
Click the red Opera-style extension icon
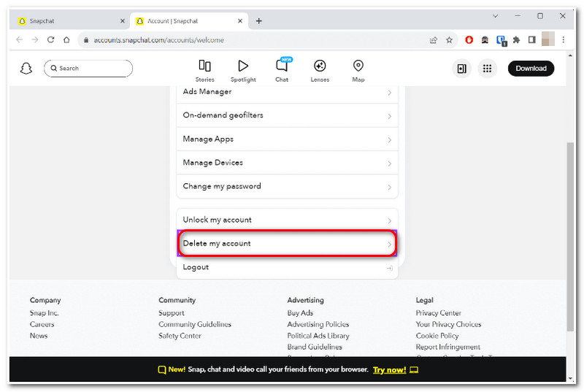pos(469,40)
